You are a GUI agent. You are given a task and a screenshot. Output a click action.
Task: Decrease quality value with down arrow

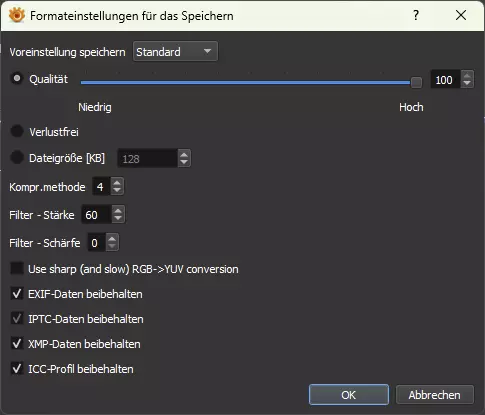coord(467,83)
